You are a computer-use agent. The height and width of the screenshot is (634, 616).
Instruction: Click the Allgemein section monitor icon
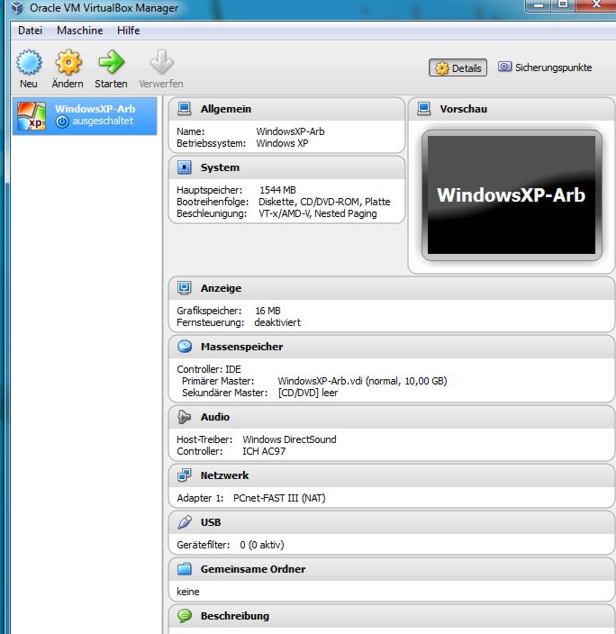pyautogui.click(x=184, y=109)
